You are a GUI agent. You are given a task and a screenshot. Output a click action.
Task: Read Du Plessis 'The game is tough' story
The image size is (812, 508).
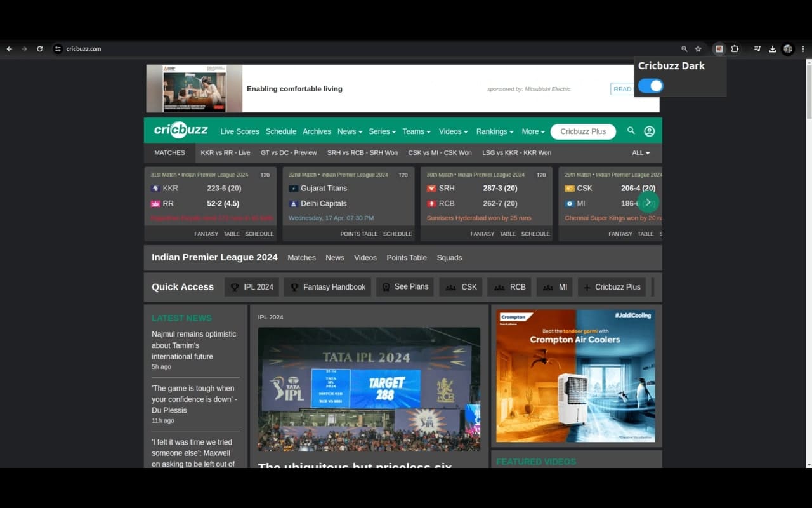[x=194, y=399]
